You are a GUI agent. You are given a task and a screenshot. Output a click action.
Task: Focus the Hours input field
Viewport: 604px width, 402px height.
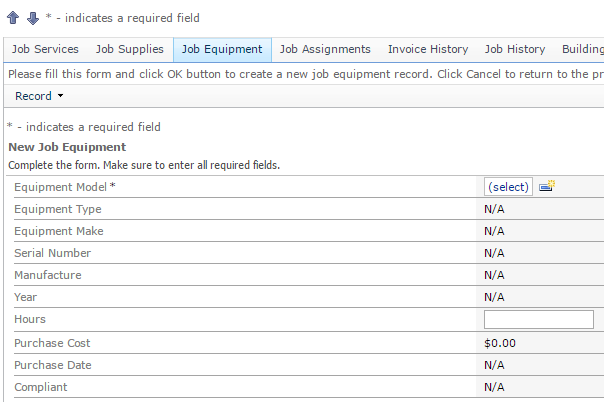click(x=539, y=319)
